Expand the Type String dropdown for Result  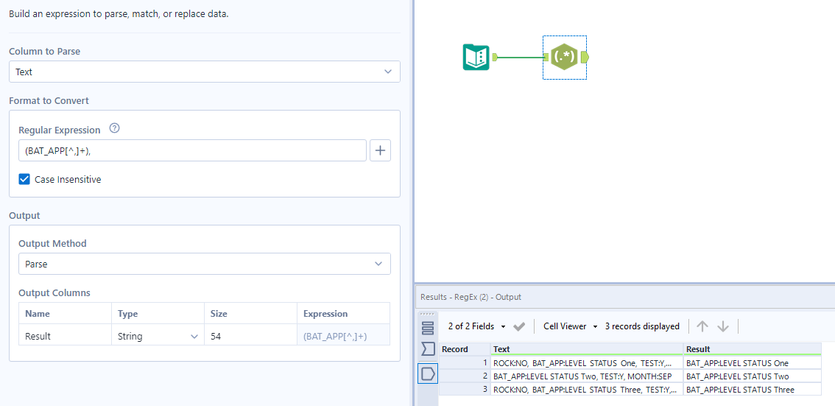[158, 336]
